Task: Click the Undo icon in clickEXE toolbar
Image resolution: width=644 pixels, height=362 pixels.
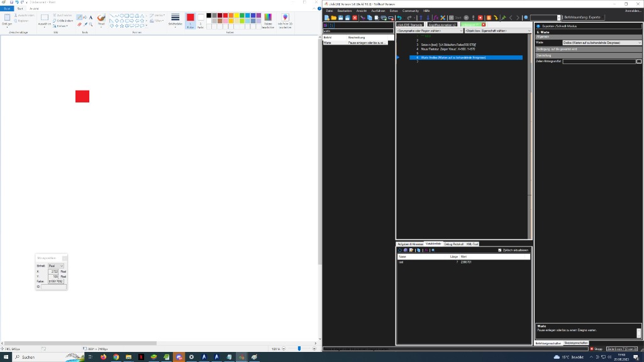Action: point(399,18)
